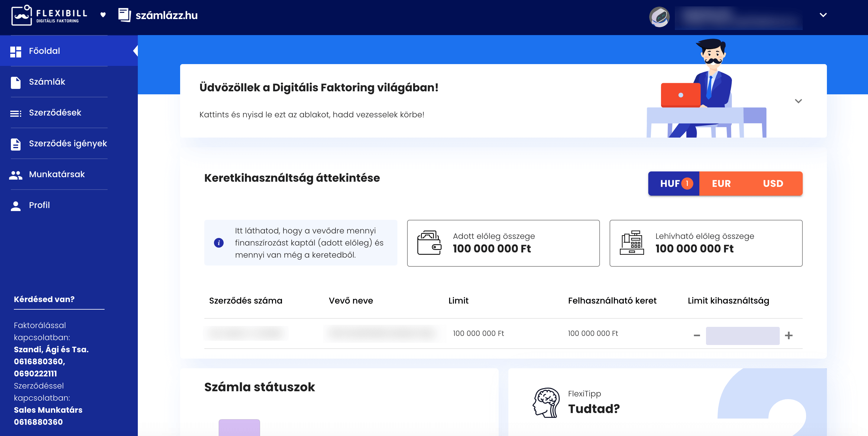Image resolution: width=868 pixels, height=436 pixels.
Task: Open Profil in sidebar
Action: (x=39, y=205)
